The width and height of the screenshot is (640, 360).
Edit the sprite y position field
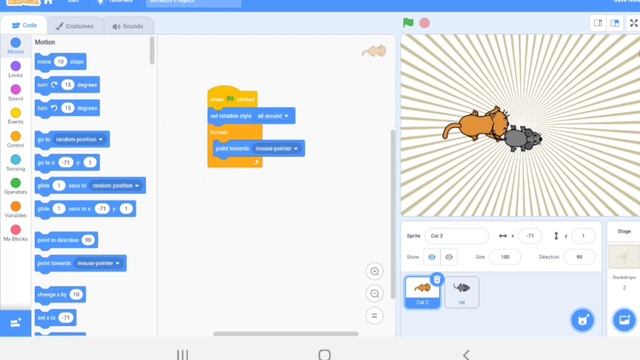(583, 236)
